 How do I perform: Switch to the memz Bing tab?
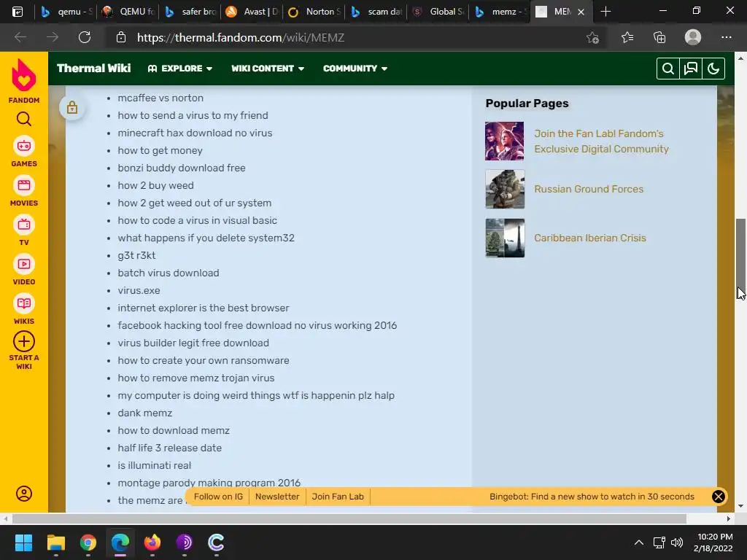[500, 12]
